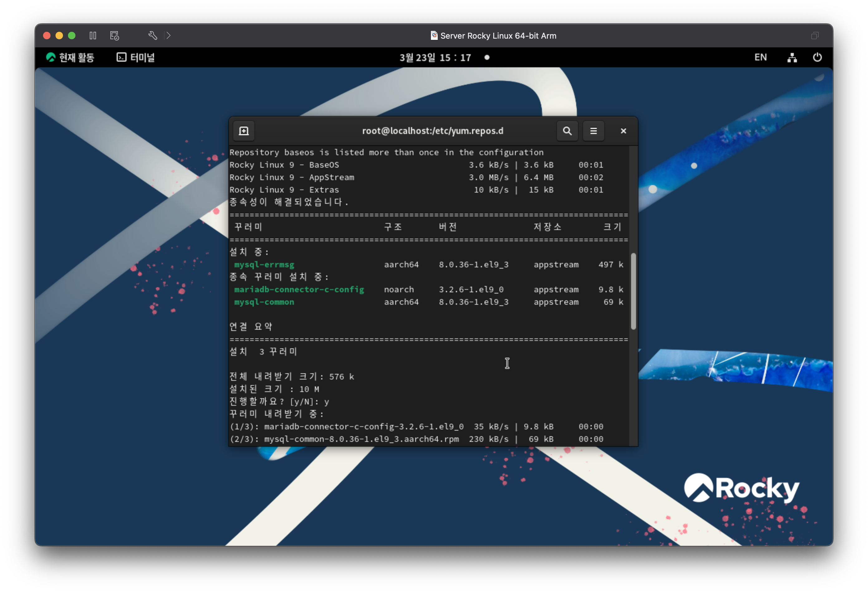This screenshot has width=868, height=592.
Task: Click the macOS green fullscreen button
Action: [x=72, y=36]
